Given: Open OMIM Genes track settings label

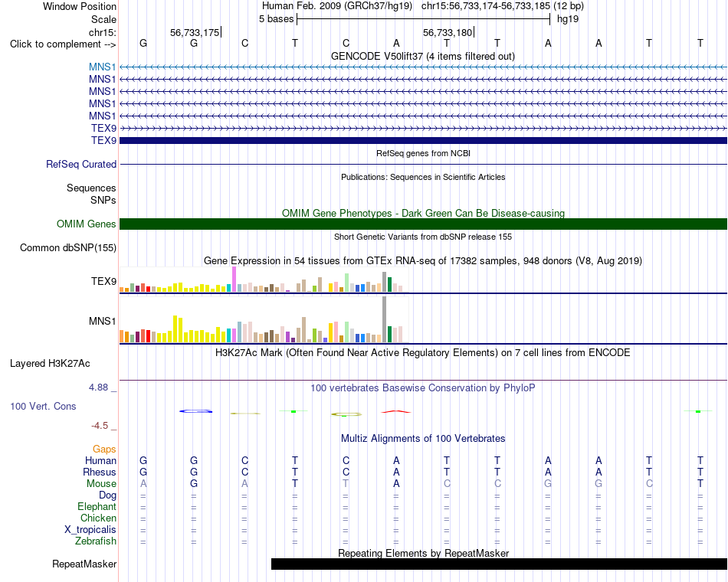Looking at the screenshot, I should pos(86,224).
